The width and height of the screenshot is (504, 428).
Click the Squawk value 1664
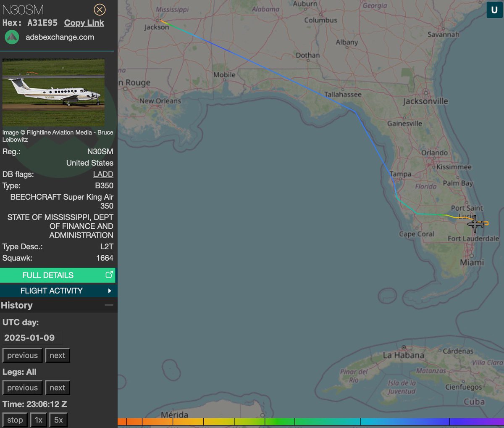tap(105, 258)
